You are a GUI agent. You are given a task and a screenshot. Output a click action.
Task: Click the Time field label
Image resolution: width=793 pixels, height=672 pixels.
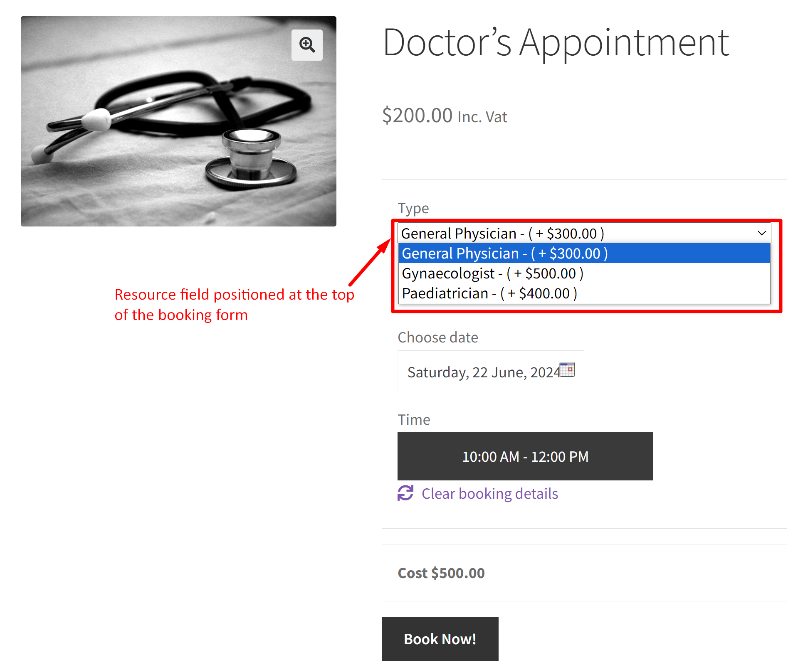(x=414, y=420)
